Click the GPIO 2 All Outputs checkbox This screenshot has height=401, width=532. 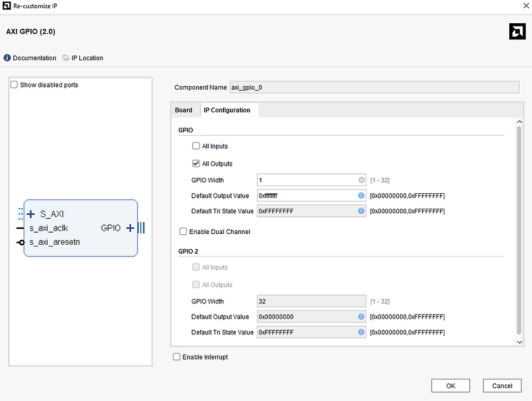pyautogui.click(x=196, y=285)
